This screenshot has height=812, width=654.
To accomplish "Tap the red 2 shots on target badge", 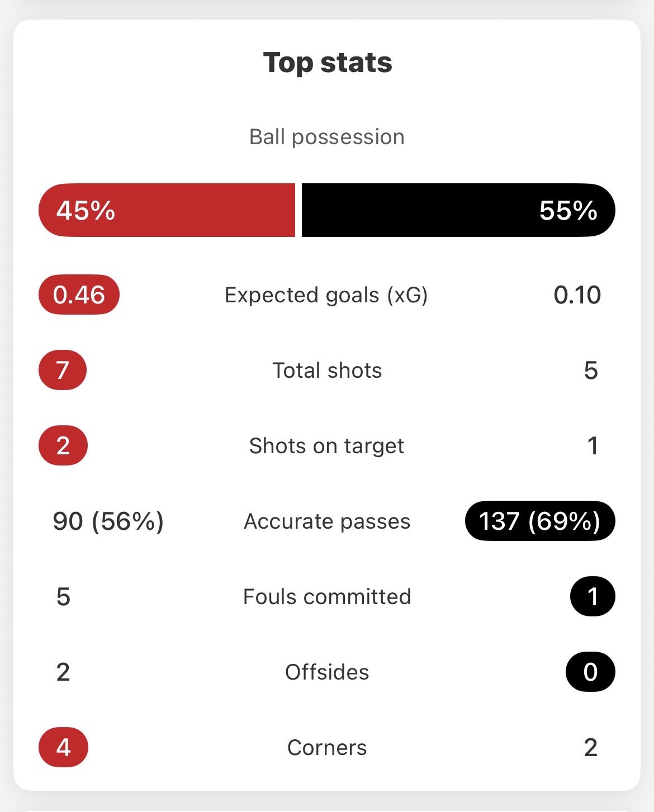I will (x=63, y=445).
